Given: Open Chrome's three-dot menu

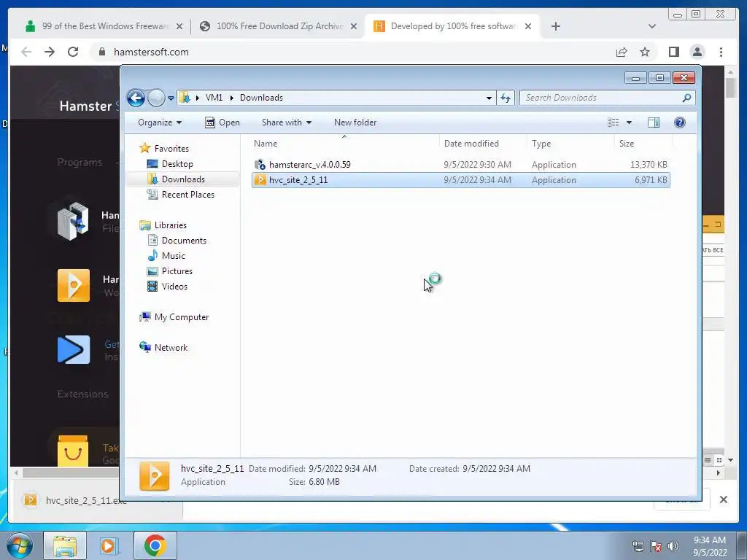Looking at the screenshot, I should tap(721, 52).
